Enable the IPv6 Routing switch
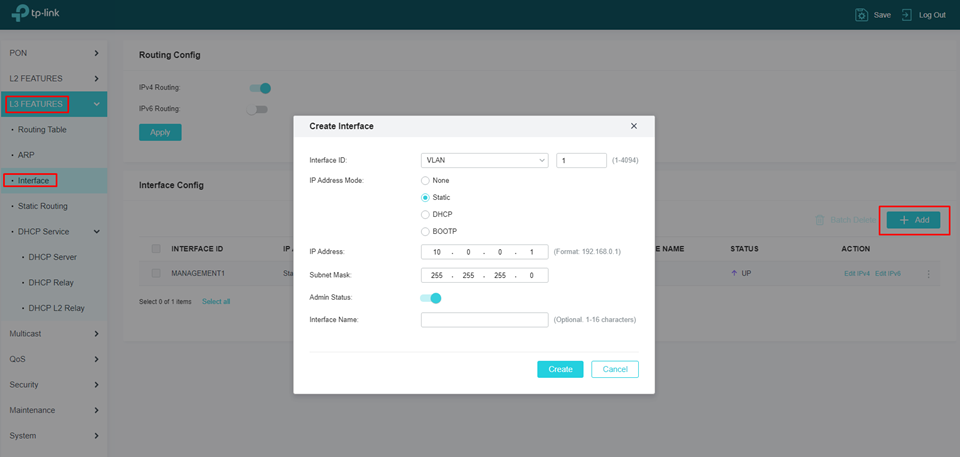Image resolution: width=960 pixels, height=457 pixels. coord(258,109)
